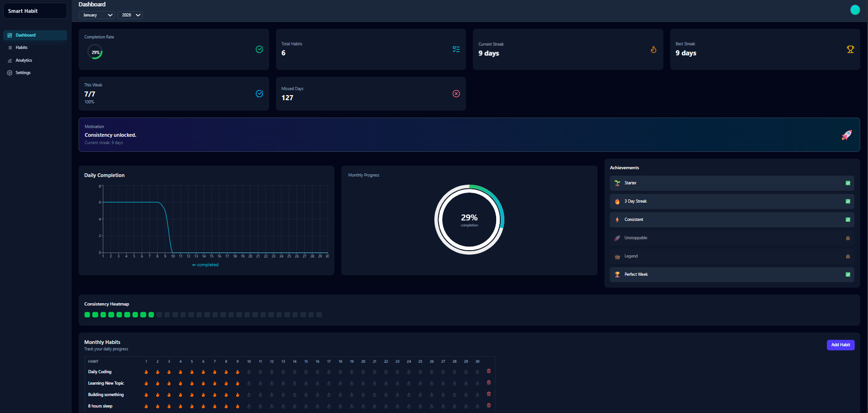Image resolution: width=868 pixels, height=413 pixels.
Task: Unmark 8 hours sleep on day 9
Action: click(238, 406)
